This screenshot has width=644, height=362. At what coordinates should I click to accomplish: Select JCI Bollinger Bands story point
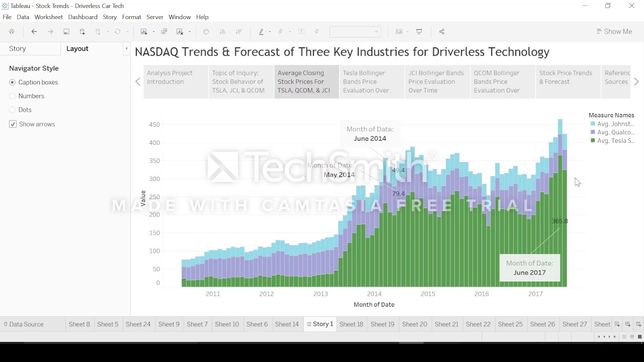[x=437, y=81]
